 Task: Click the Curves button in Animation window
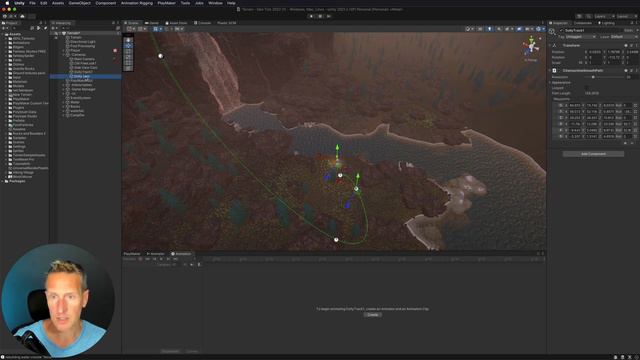[x=192, y=351]
